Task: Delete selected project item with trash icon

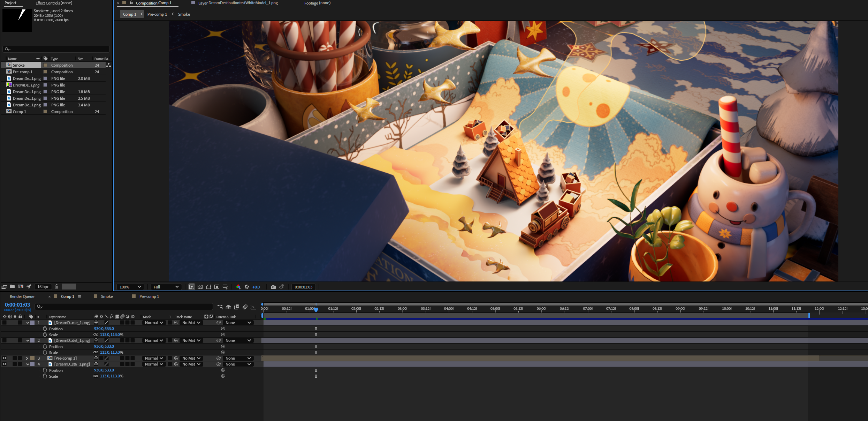Action: [56, 287]
